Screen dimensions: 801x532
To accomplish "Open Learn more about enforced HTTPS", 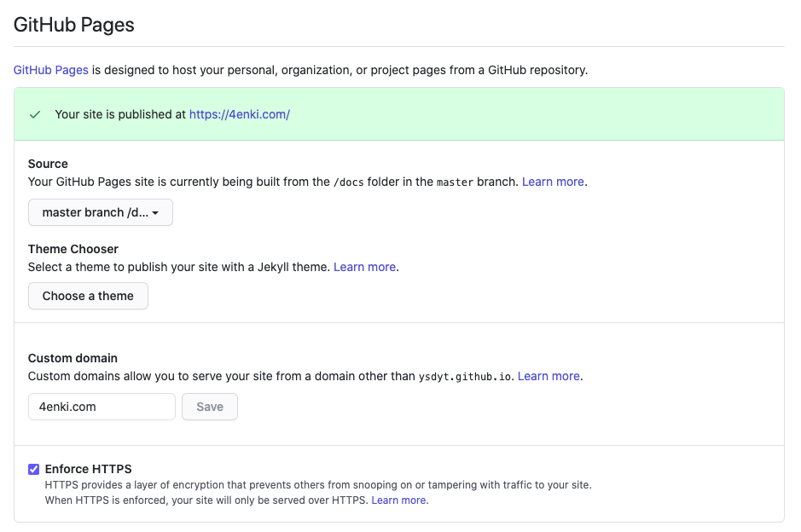I will [x=398, y=500].
